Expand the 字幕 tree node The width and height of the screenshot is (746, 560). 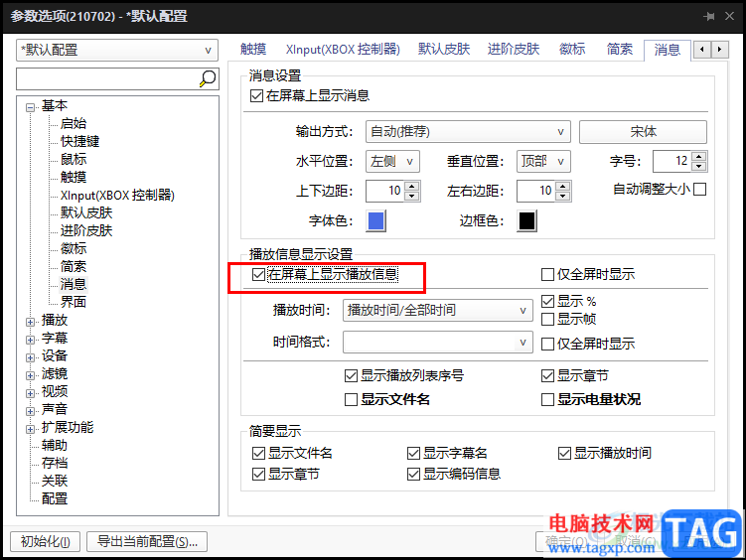click(x=31, y=340)
